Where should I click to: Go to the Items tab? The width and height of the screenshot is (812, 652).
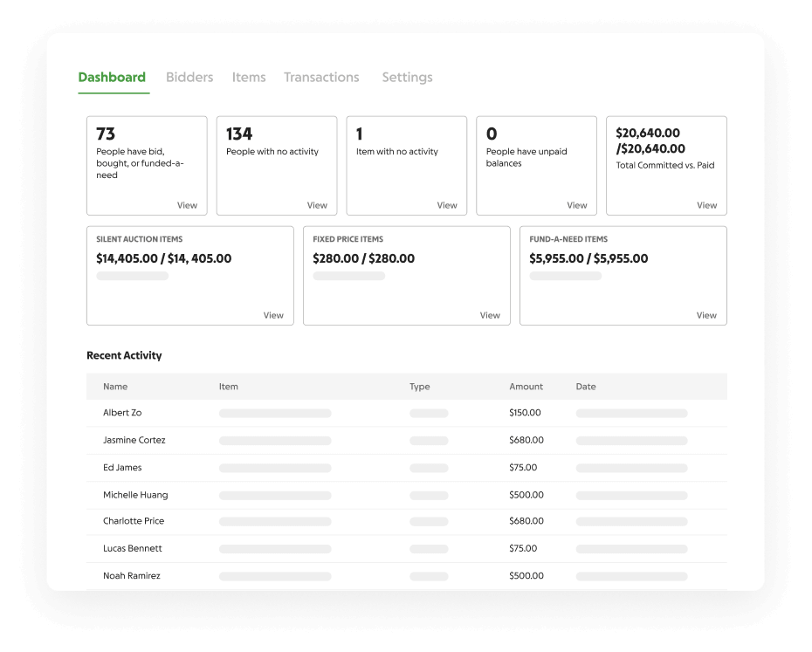249,77
